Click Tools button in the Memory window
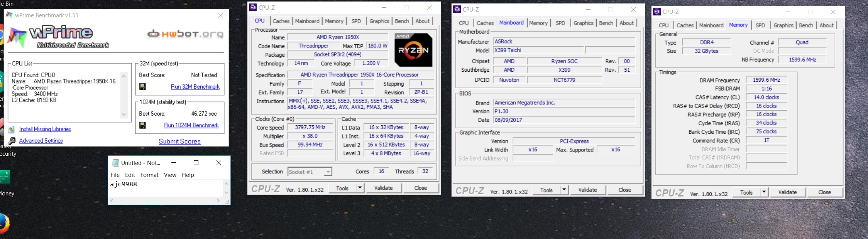This screenshot has width=868, height=239. point(746,192)
